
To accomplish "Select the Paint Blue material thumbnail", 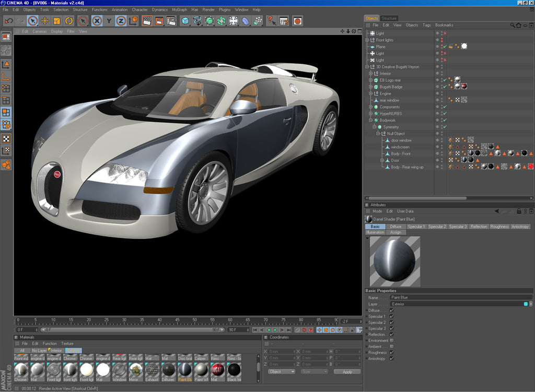I will (x=185, y=369).
